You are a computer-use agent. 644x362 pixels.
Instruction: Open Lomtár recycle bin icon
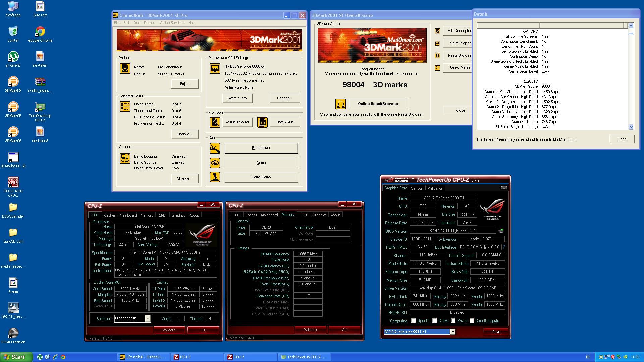click(13, 34)
